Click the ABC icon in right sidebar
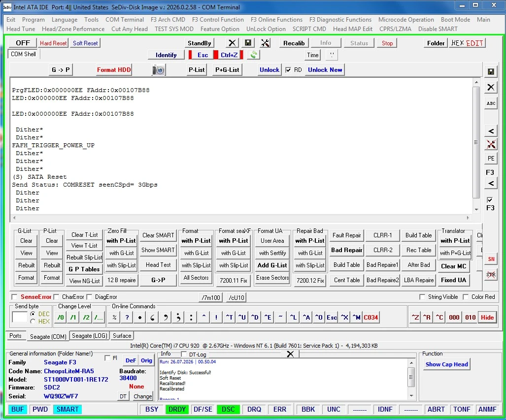Image resolution: width=506 pixels, height=420 pixels. pyautogui.click(x=491, y=103)
